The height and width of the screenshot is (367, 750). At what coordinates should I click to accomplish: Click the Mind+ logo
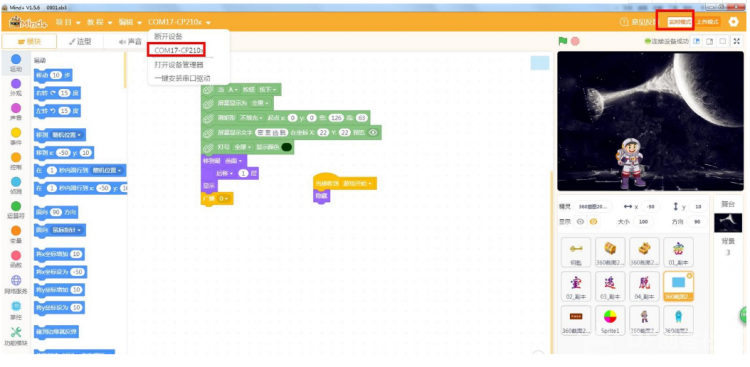pyautogui.click(x=28, y=22)
